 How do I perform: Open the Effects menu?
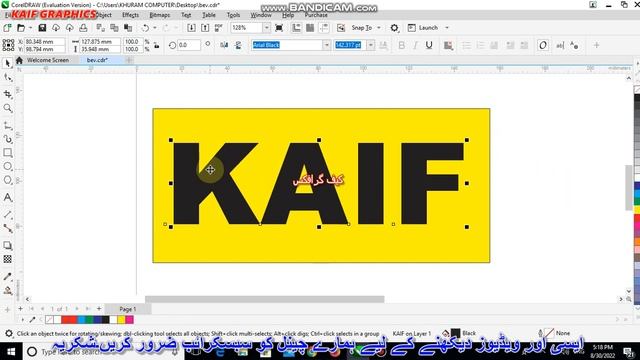(131, 15)
